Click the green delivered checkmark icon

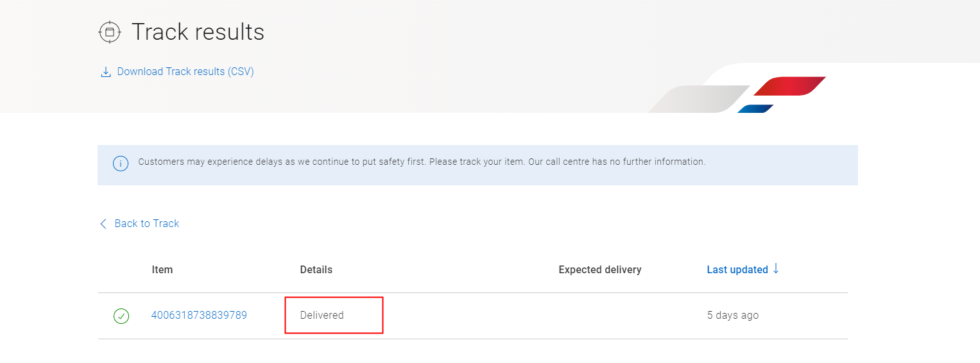[x=121, y=316]
